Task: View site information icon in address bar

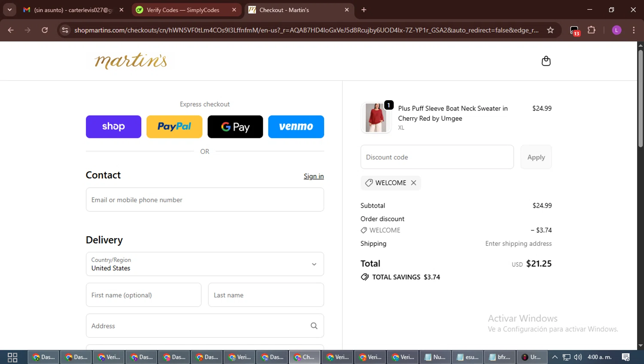Action: [65, 30]
